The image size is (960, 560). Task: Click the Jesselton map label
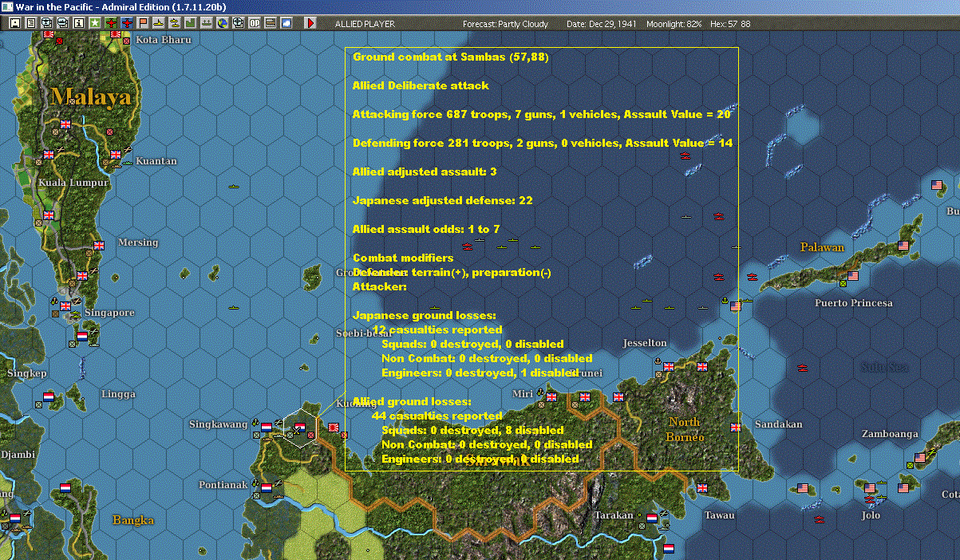(644, 343)
